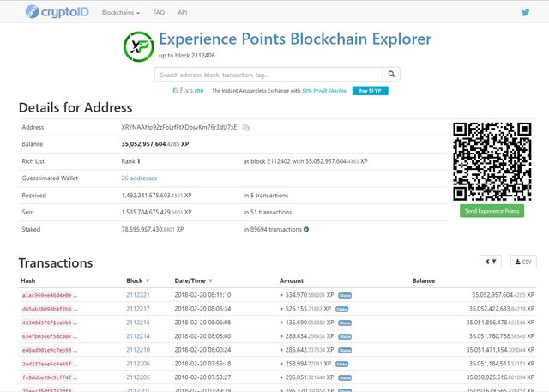
Task: Click 'in 51 transactions' sent text
Action: point(268,212)
